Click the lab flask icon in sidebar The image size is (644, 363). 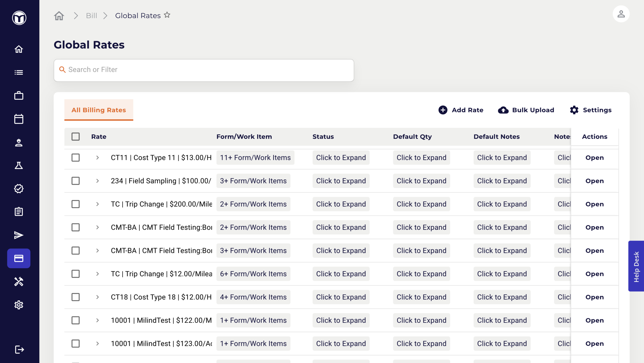point(19,165)
